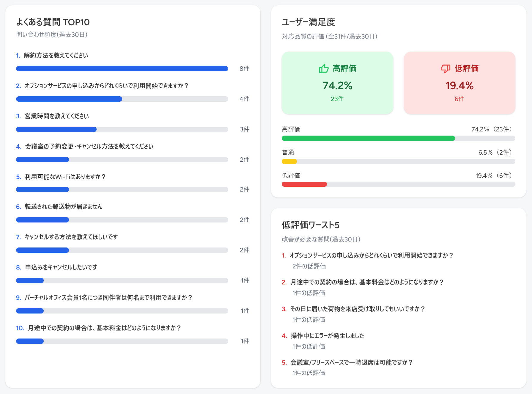
Task: Click the 8件 count beside the top question
Action: click(244, 68)
